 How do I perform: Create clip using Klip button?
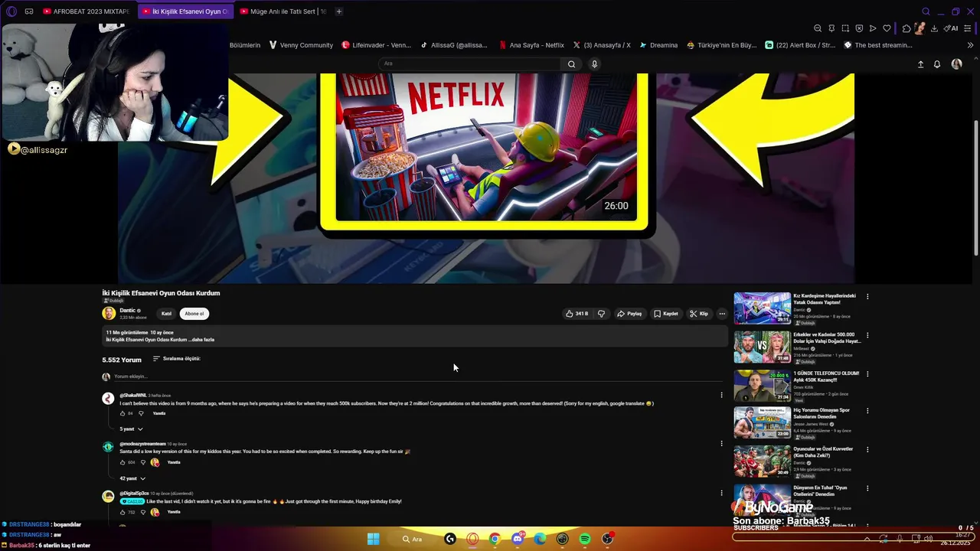tap(699, 314)
